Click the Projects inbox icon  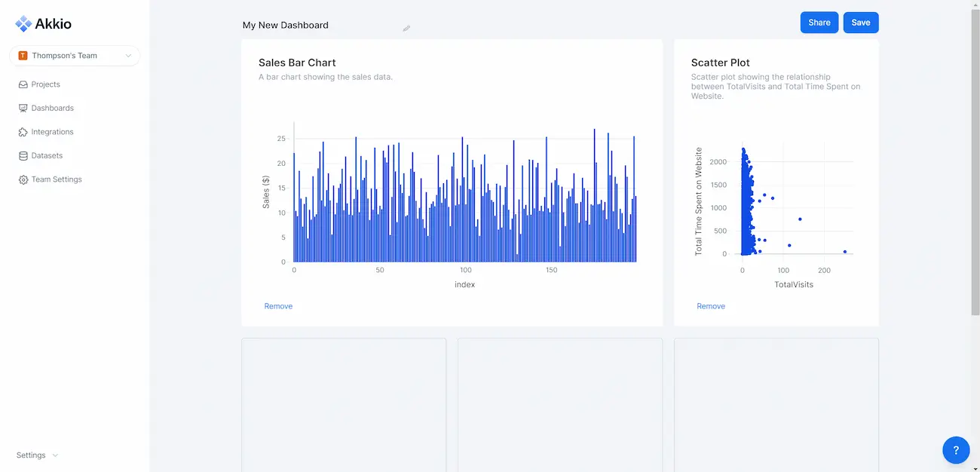click(x=23, y=84)
